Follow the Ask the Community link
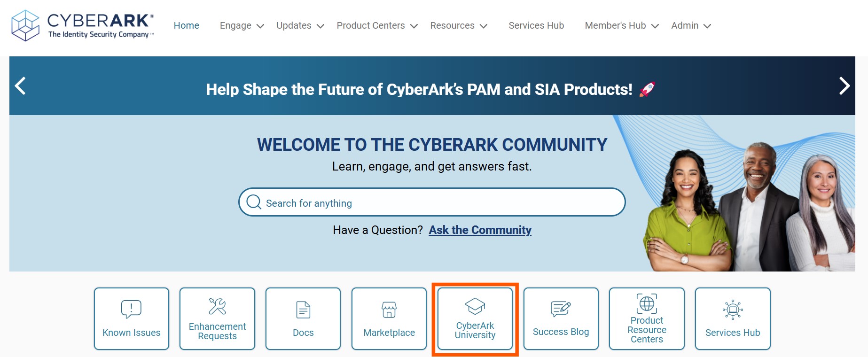Screen dimensions: 868x357 tap(480, 230)
